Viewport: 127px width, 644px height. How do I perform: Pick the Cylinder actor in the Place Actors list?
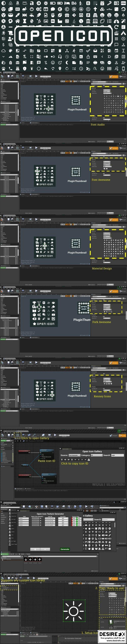(12, 532)
